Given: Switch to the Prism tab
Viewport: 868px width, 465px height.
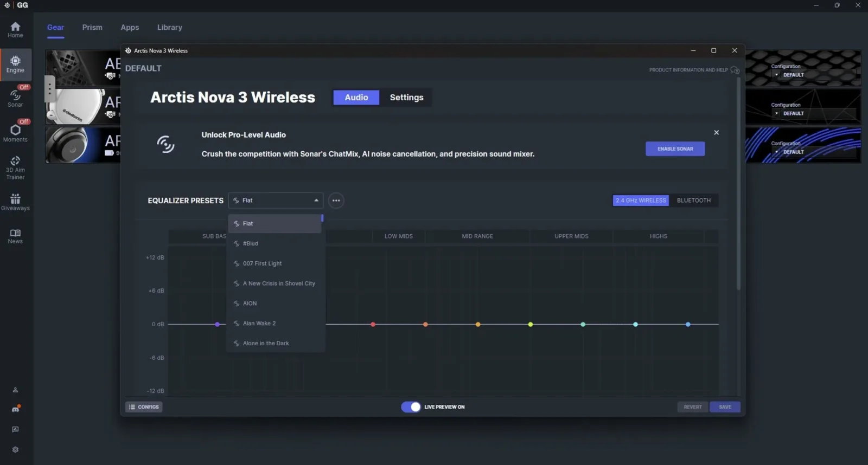Looking at the screenshot, I should (x=92, y=27).
